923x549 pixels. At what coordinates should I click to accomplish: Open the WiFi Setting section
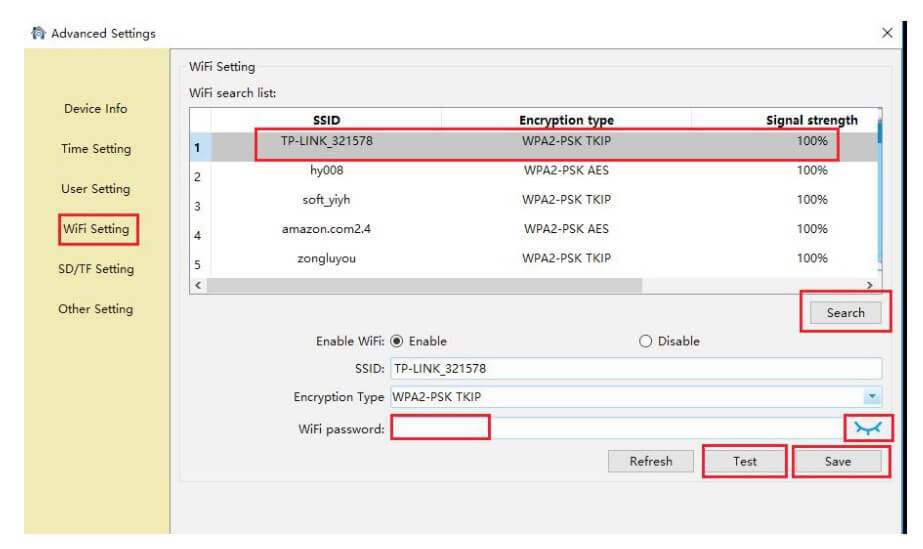(x=96, y=228)
